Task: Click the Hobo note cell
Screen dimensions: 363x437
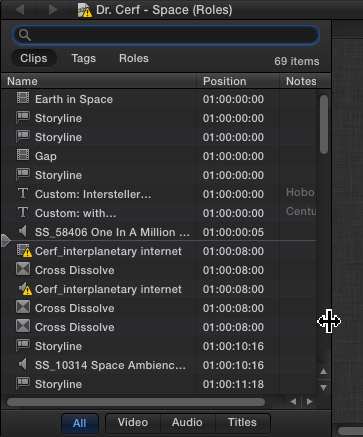Action: (300, 192)
